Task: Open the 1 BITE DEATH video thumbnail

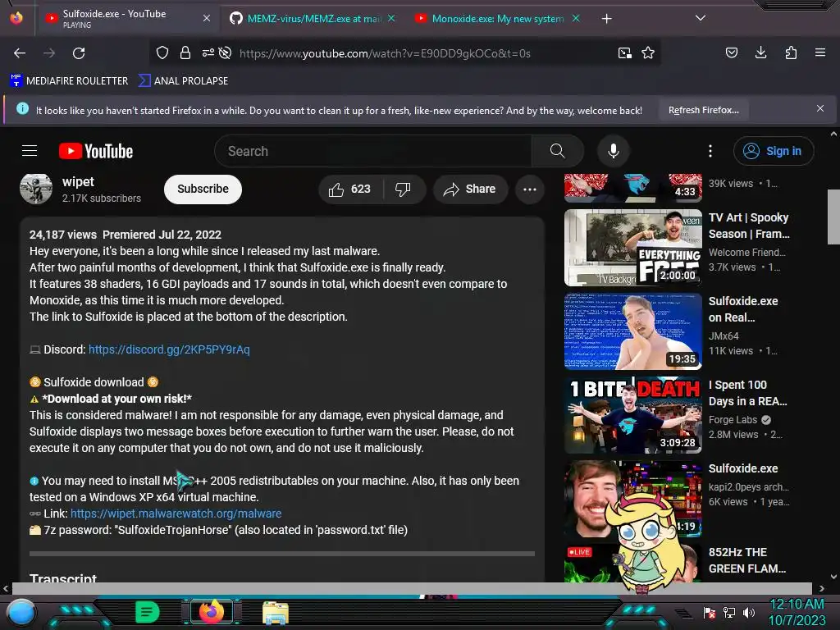Action: click(632, 414)
